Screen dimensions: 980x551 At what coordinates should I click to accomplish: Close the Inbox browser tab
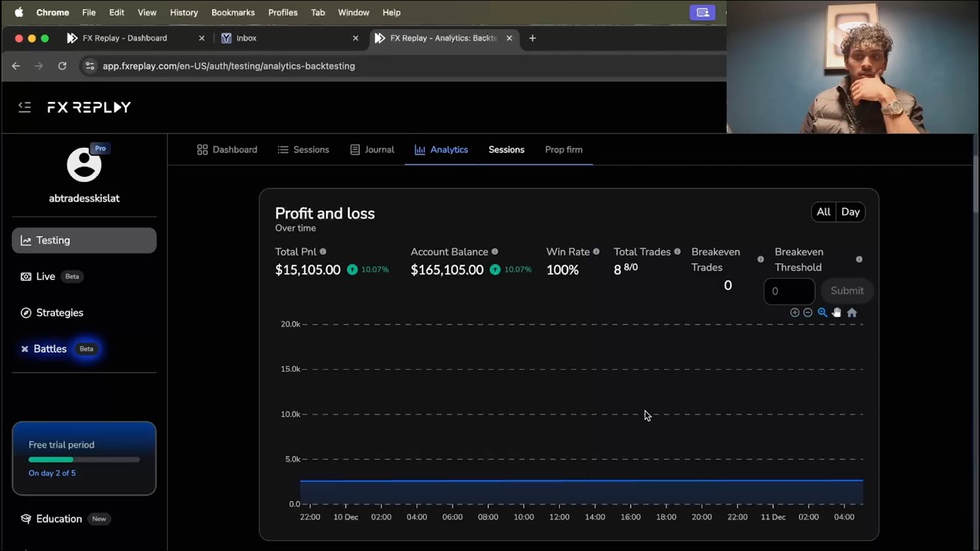[x=355, y=38]
